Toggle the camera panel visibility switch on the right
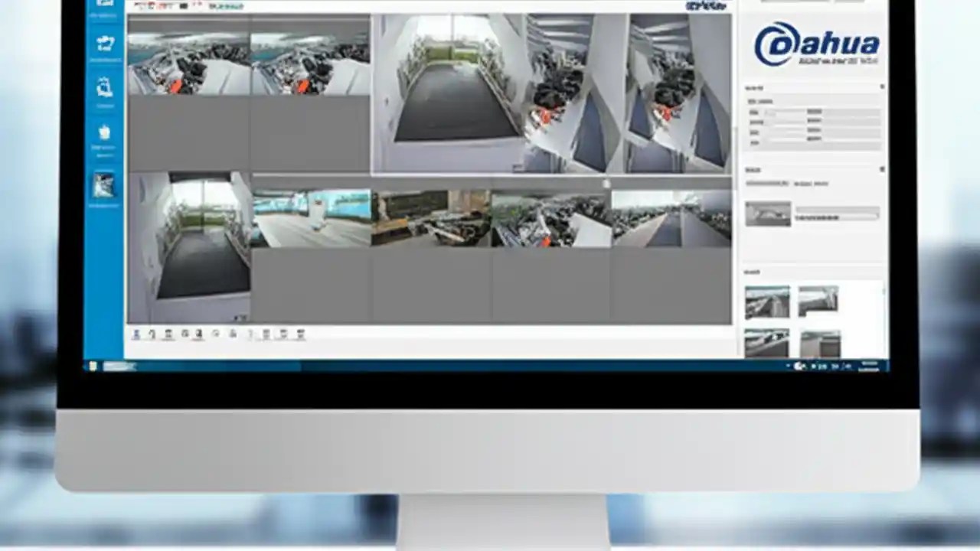 pyautogui.click(x=882, y=86)
